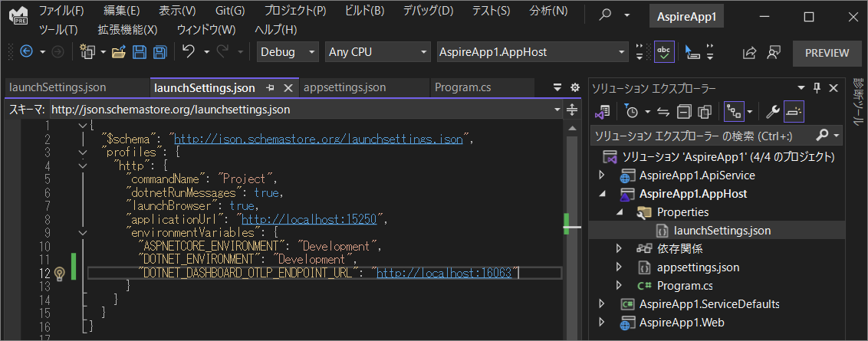The height and width of the screenshot is (341, 868).
Task: Click the lightbulb quick actions icon on line 12
Action: point(59,273)
